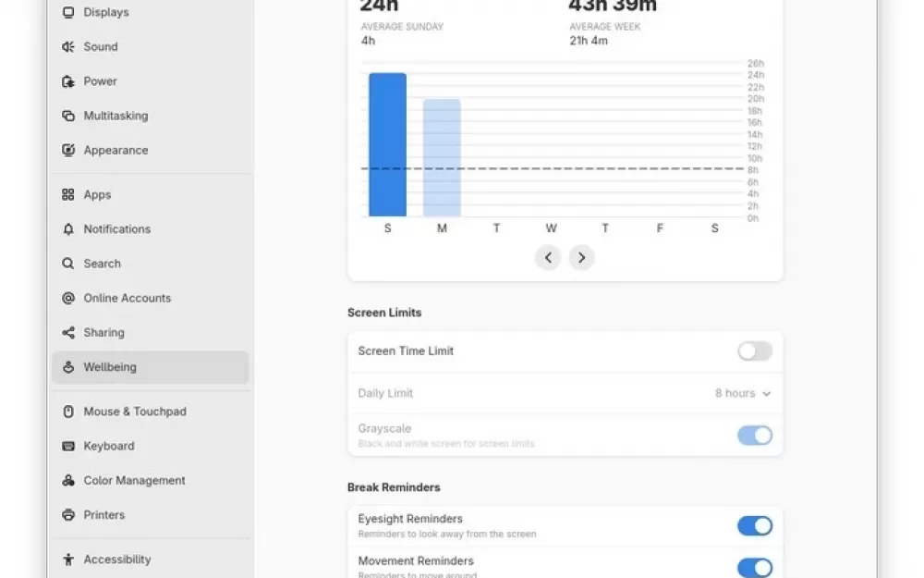924x578 pixels.
Task: Select Online Accounts in sidebar
Action: [127, 298]
